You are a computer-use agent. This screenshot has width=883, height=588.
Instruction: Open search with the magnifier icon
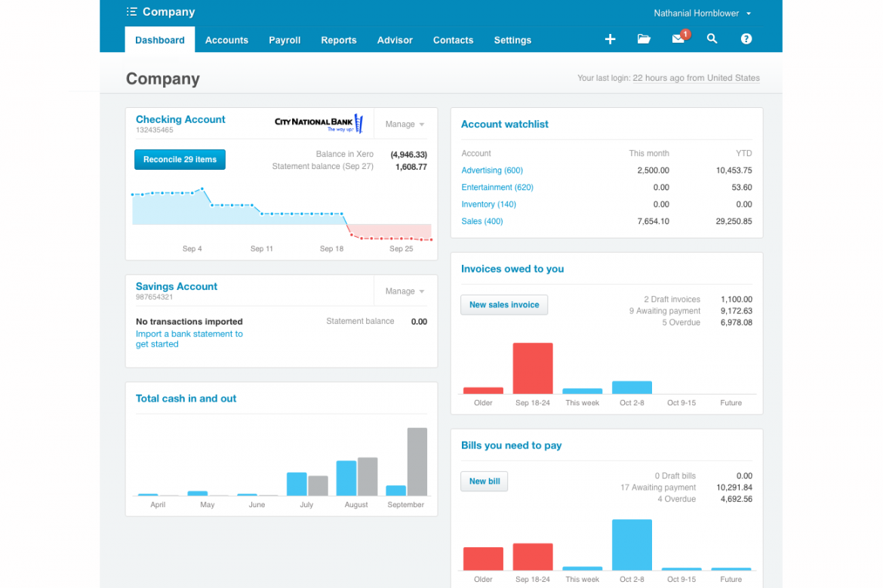[712, 38]
